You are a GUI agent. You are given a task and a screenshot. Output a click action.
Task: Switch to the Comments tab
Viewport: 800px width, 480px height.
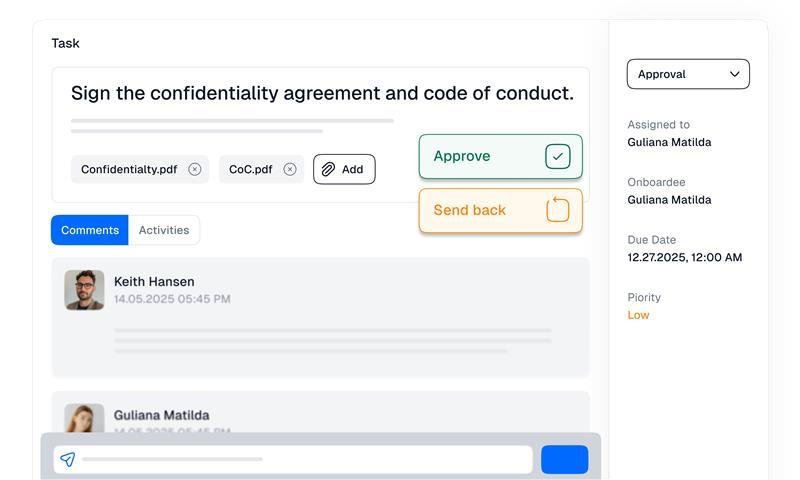click(90, 230)
